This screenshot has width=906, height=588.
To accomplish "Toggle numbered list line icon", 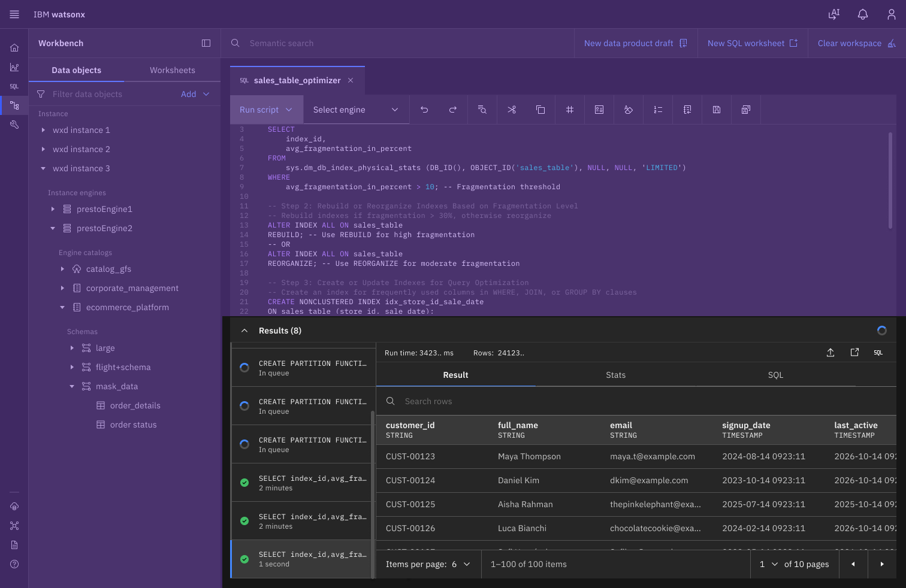I will [x=658, y=110].
